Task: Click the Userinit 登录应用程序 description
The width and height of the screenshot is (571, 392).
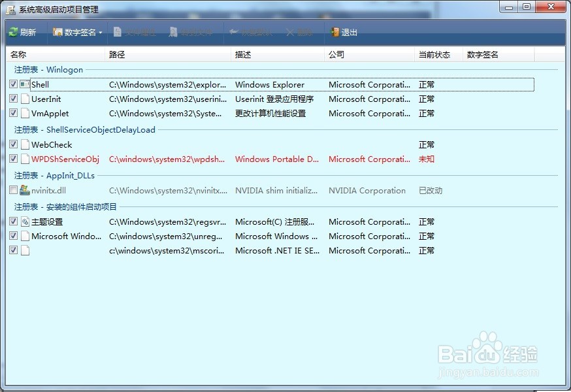Action: coord(274,99)
